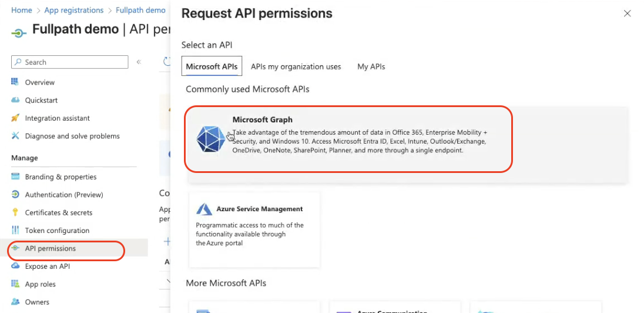Collapse the sidebar using the double chevron
The width and height of the screenshot is (644, 313).
139,62
